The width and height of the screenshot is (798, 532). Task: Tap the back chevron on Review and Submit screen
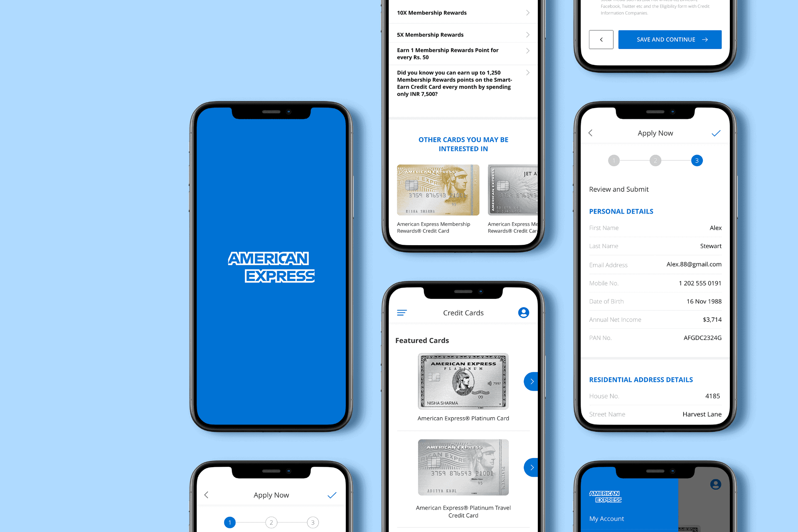click(591, 132)
